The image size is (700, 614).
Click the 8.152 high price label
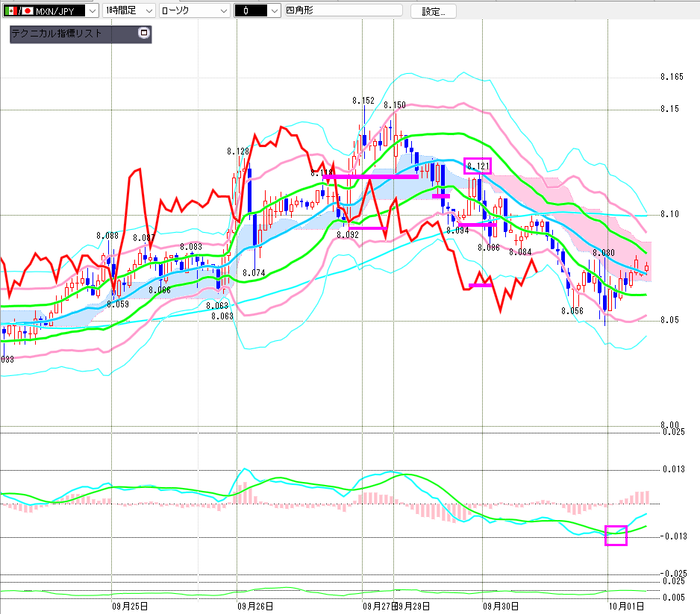coord(363,100)
